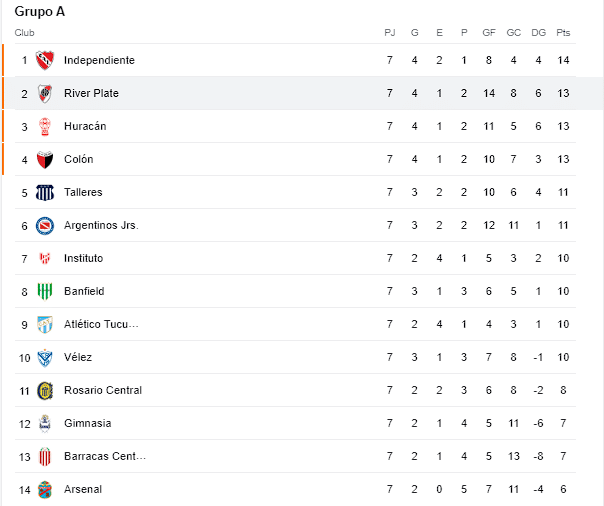604x506 pixels.
Task: Click the DG column header
Action: [539, 33]
